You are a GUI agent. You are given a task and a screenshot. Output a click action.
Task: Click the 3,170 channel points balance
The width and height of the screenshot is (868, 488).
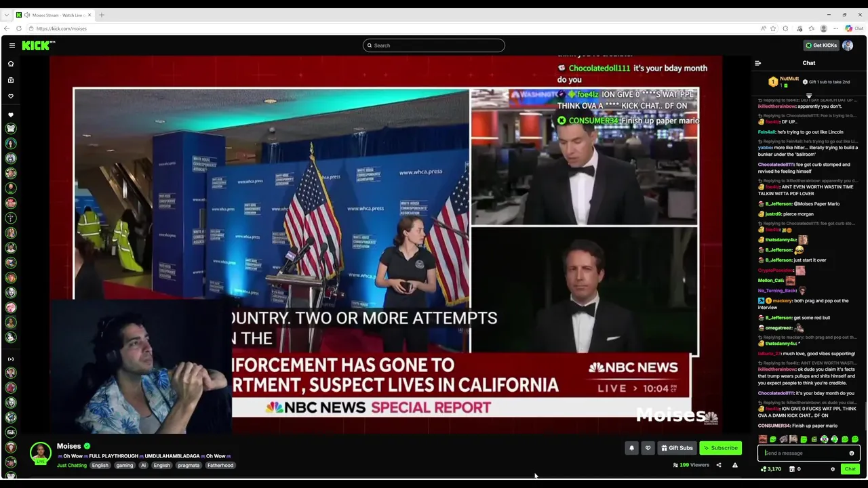pyautogui.click(x=771, y=469)
